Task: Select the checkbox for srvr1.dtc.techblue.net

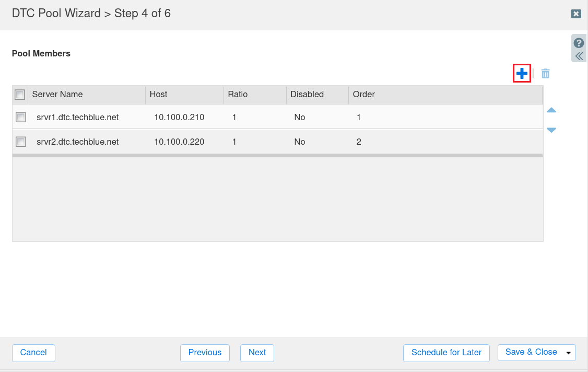Action: [20, 117]
